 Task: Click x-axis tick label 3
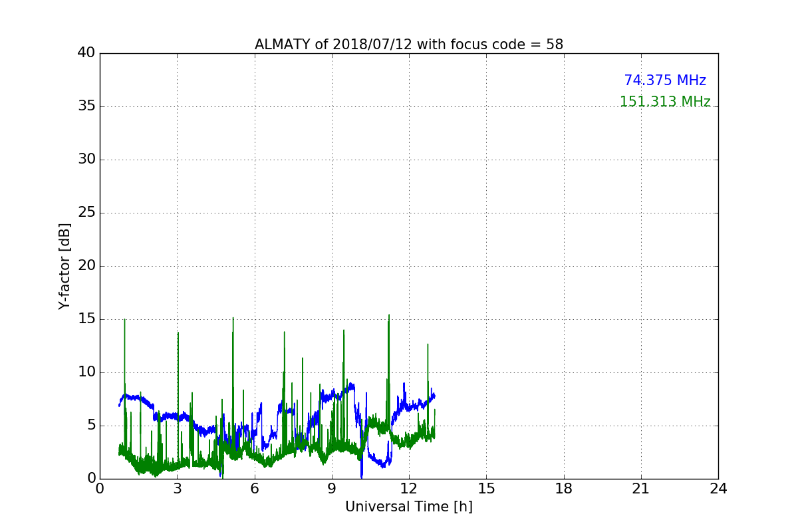177,488
